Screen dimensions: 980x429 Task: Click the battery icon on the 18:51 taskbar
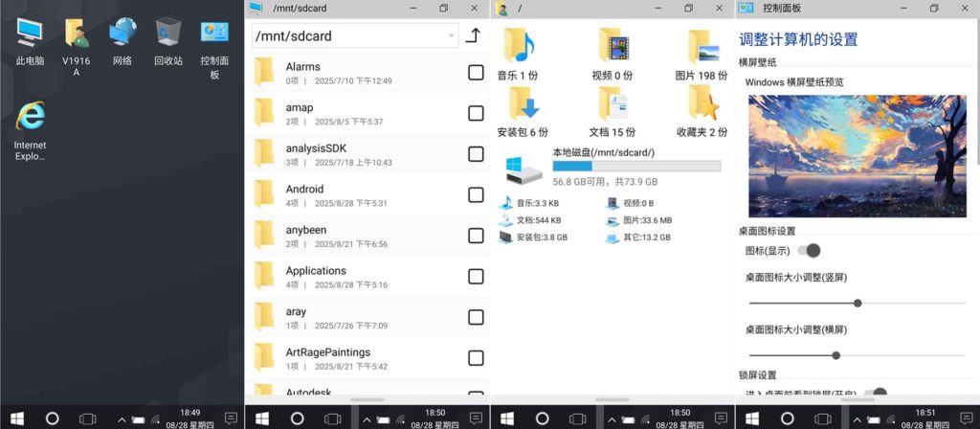click(x=874, y=419)
